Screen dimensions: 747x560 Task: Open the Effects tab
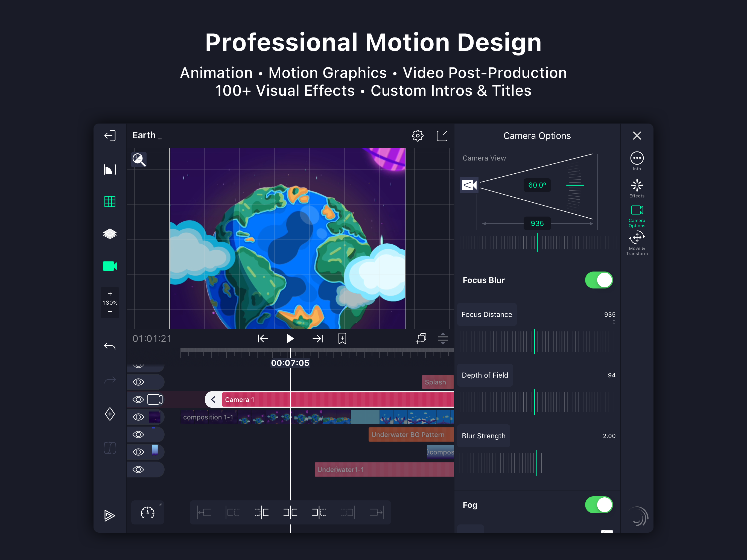(637, 188)
